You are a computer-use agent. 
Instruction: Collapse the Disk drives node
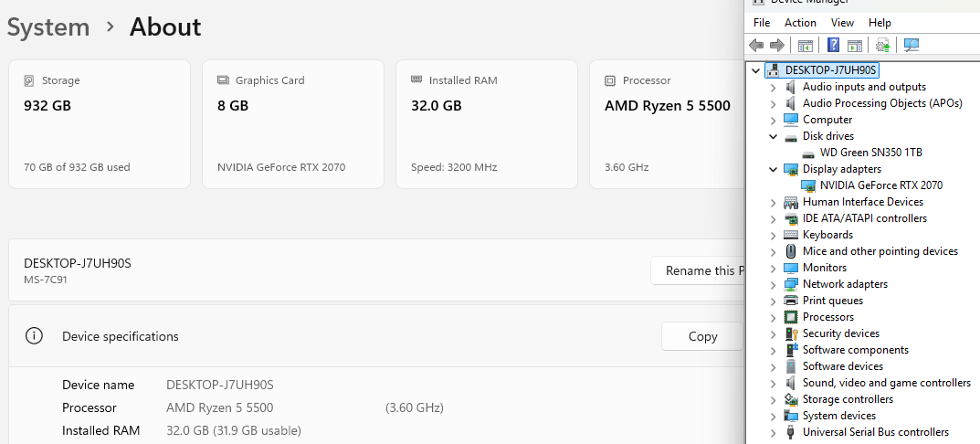point(773,136)
